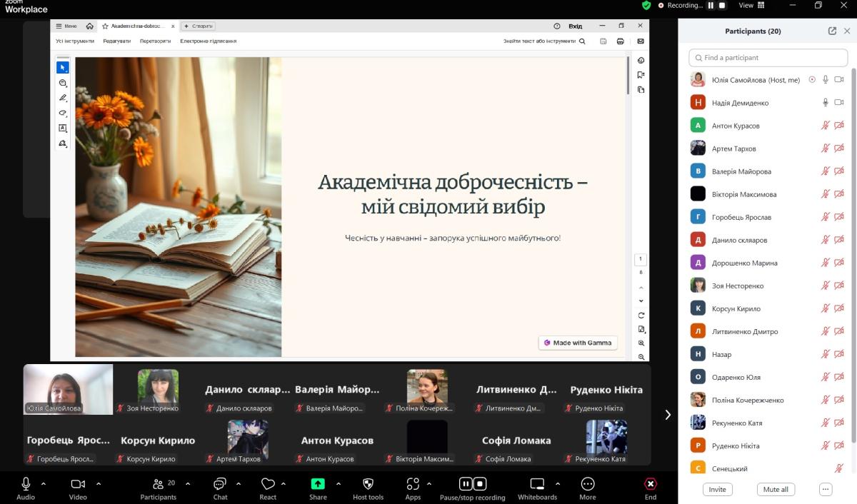Click the Acrobat document vertical scrollbar

pyautogui.click(x=628, y=75)
